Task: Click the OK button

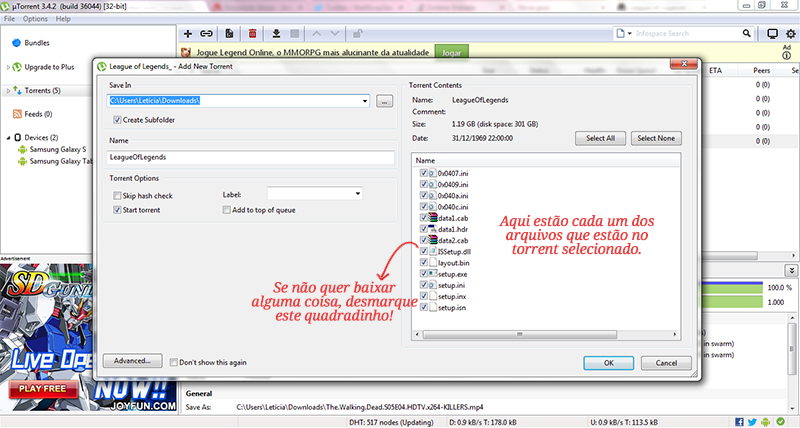Action: tap(609, 363)
